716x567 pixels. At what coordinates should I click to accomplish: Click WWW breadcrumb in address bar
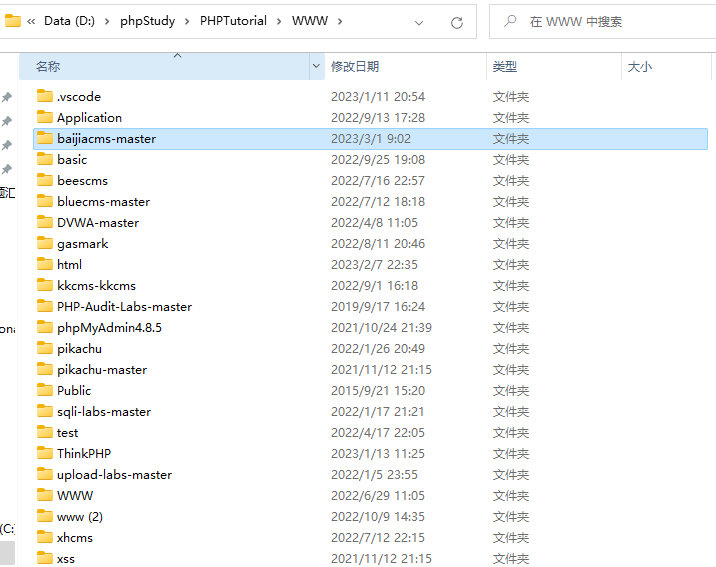310,21
